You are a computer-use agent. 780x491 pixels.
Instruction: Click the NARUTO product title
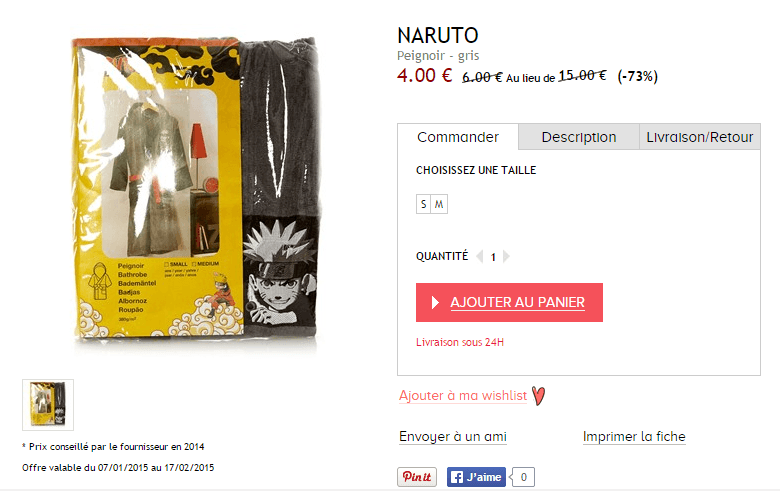coord(438,35)
